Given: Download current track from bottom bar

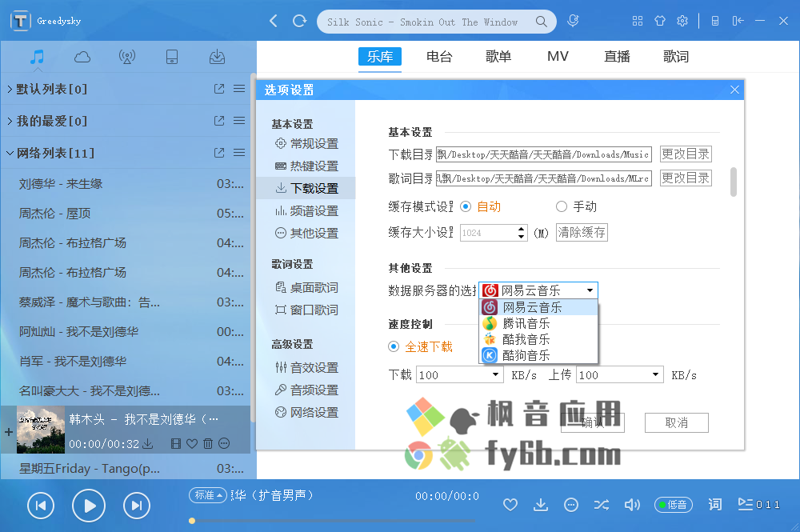Looking at the screenshot, I should (540, 505).
